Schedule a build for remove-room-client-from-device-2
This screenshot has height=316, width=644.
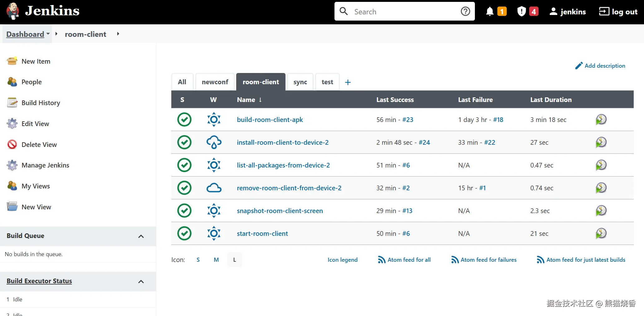tap(601, 188)
